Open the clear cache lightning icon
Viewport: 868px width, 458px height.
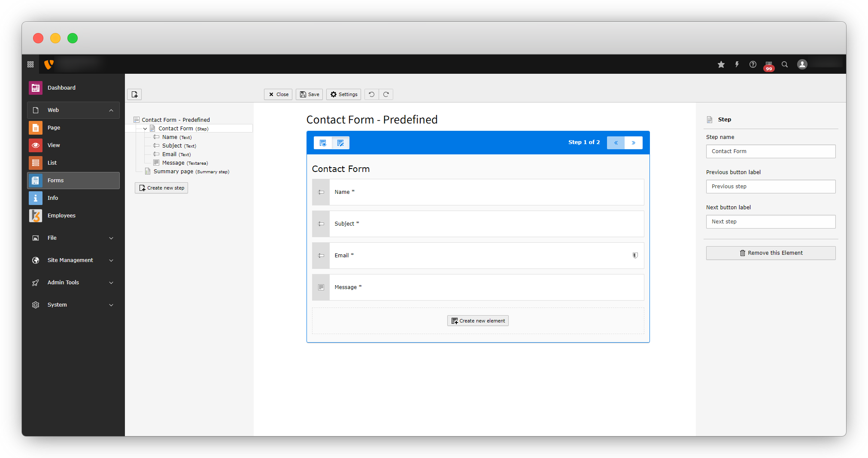737,64
